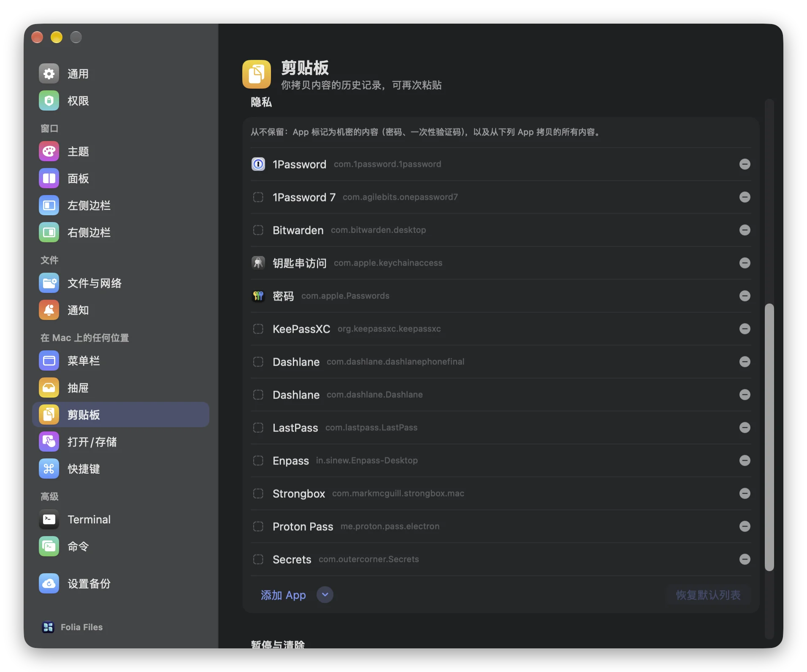Select the 主题 theme palette icon
Viewport: 807px width, 672px height.
(49, 152)
